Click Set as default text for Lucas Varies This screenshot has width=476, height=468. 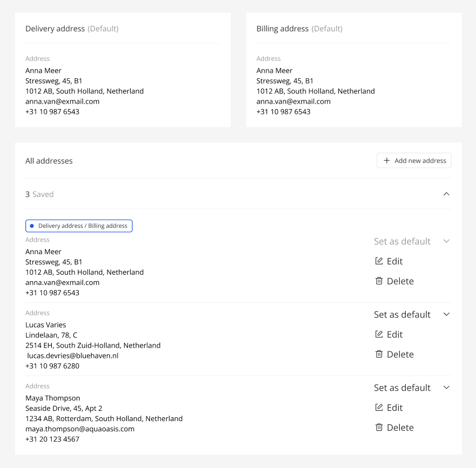pyautogui.click(x=402, y=315)
